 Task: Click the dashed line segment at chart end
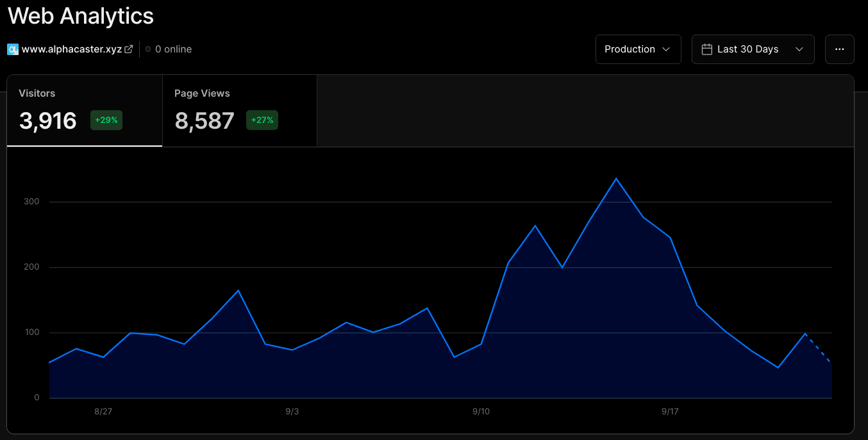[819, 348]
